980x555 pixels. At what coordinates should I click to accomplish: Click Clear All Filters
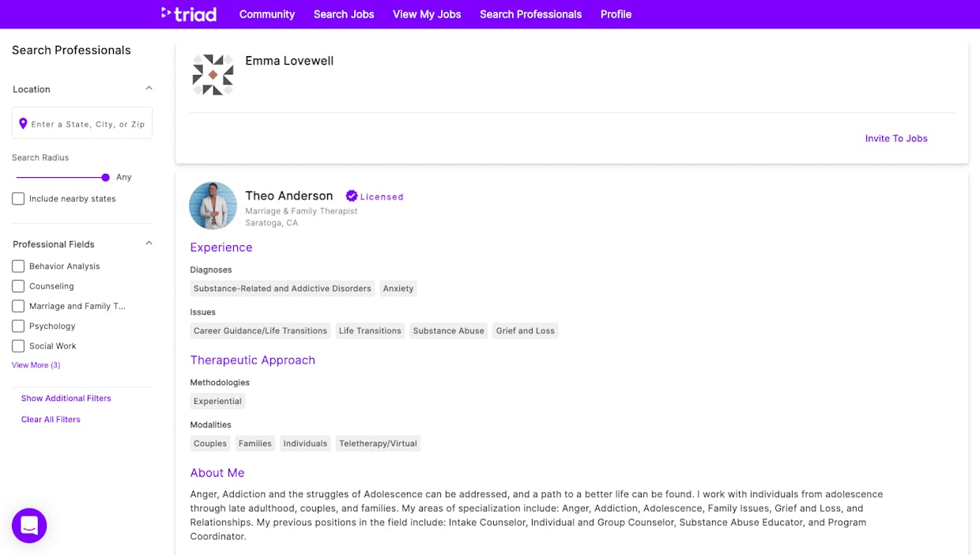coord(51,420)
